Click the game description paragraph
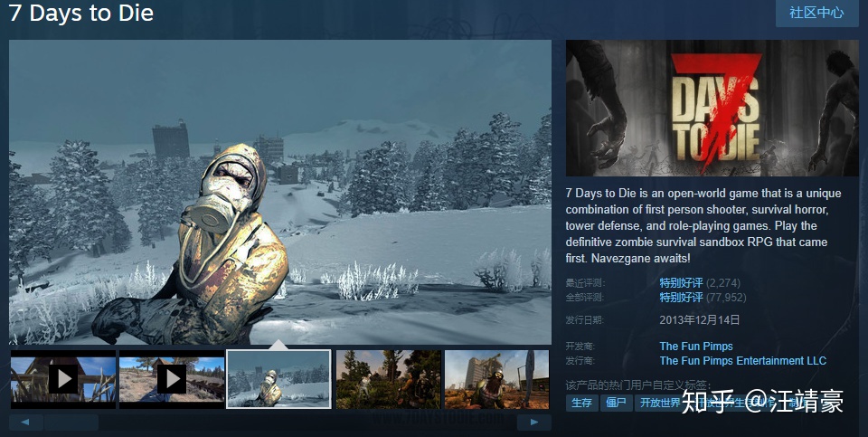This screenshot has width=868, height=437. (x=703, y=225)
